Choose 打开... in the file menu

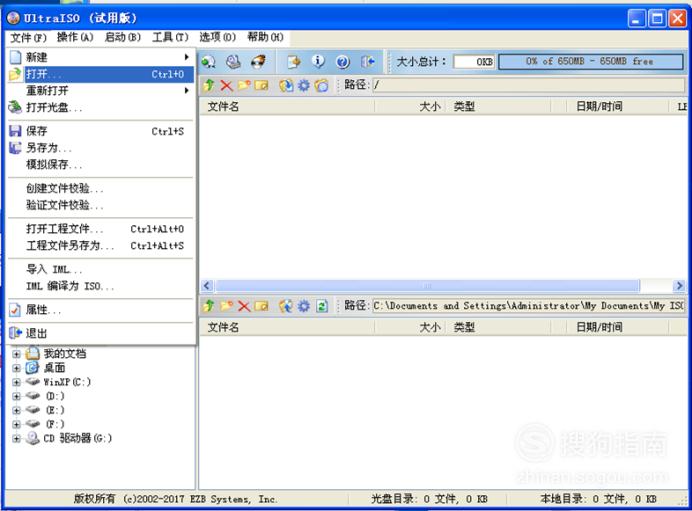(101, 74)
